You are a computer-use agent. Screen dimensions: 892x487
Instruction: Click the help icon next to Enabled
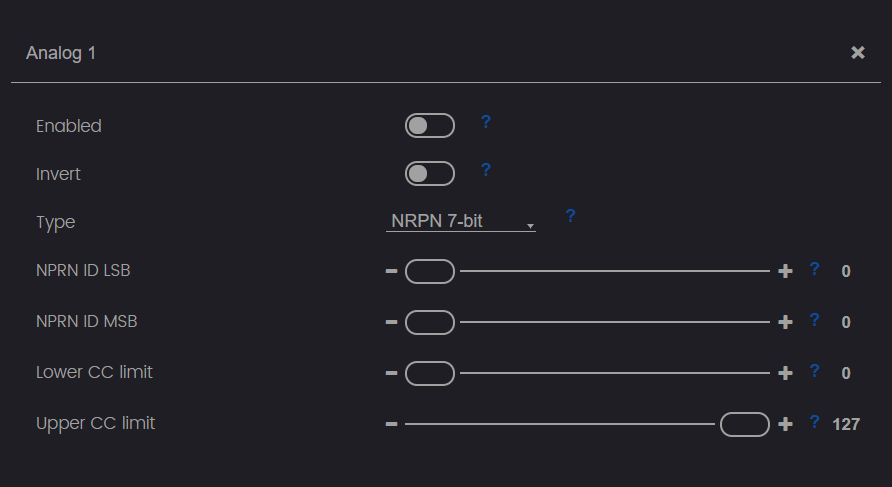tap(486, 122)
